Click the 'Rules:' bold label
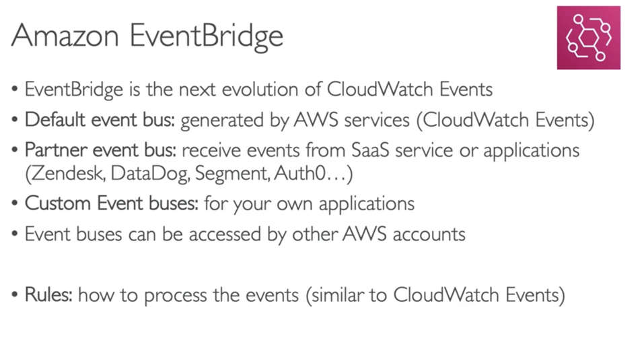The height and width of the screenshot is (345, 644). (x=48, y=295)
